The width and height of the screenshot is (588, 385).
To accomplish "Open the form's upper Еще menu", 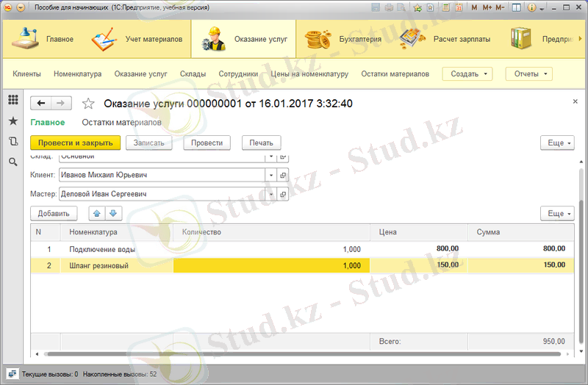I will (557, 143).
